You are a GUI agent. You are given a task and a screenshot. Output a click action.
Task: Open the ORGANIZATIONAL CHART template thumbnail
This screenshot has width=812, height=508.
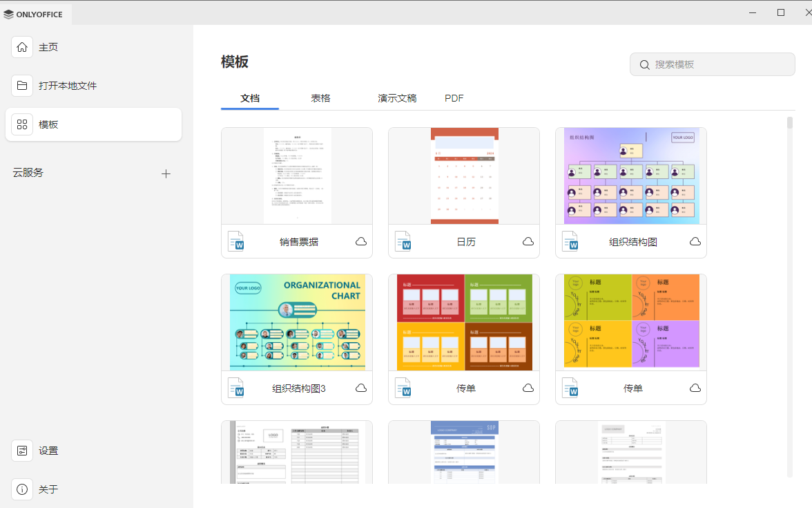click(297, 322)
